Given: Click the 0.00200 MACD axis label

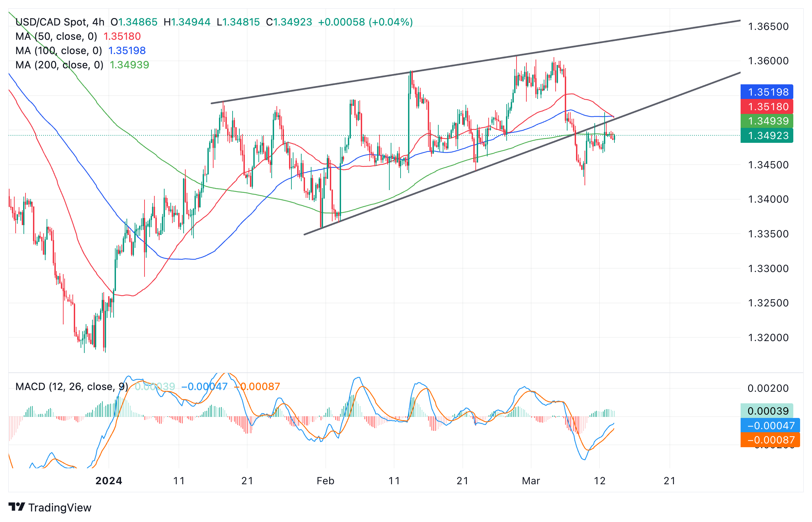Looking at the screenshot, I should (x=768, y=388).
